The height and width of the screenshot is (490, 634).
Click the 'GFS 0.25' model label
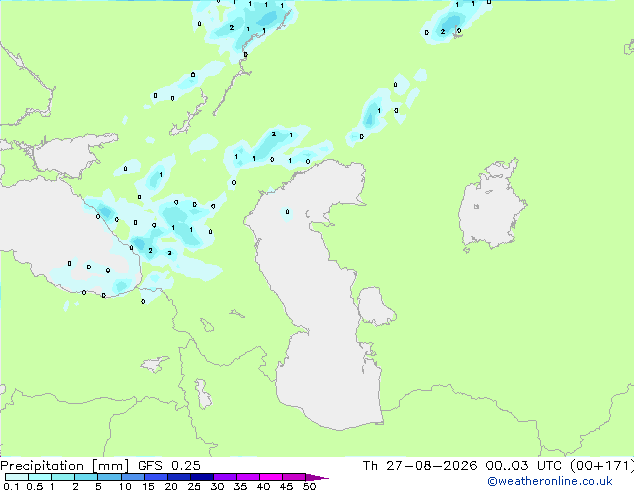[169, 466]
